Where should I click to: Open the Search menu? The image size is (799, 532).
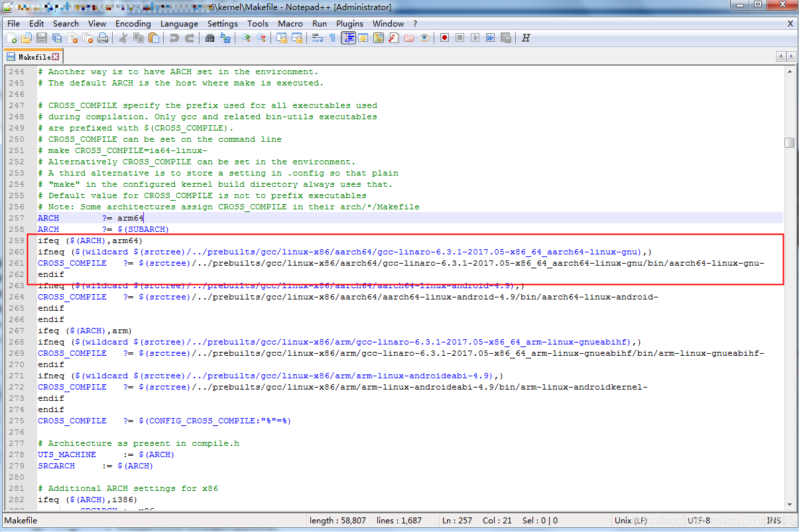coord(66,23)
